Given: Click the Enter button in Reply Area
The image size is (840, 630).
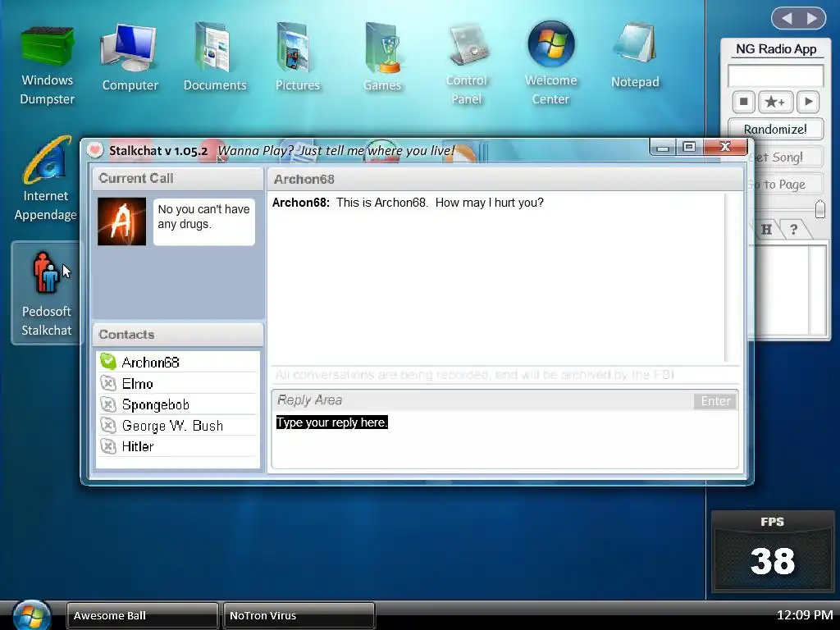Looking at the screenshot, I should click(x=715, y=400).
